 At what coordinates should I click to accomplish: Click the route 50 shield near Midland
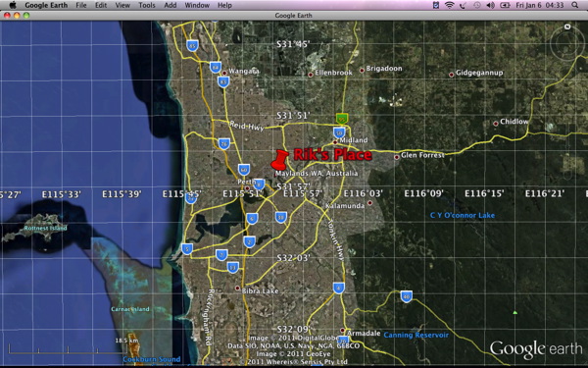tap(339, 132)
